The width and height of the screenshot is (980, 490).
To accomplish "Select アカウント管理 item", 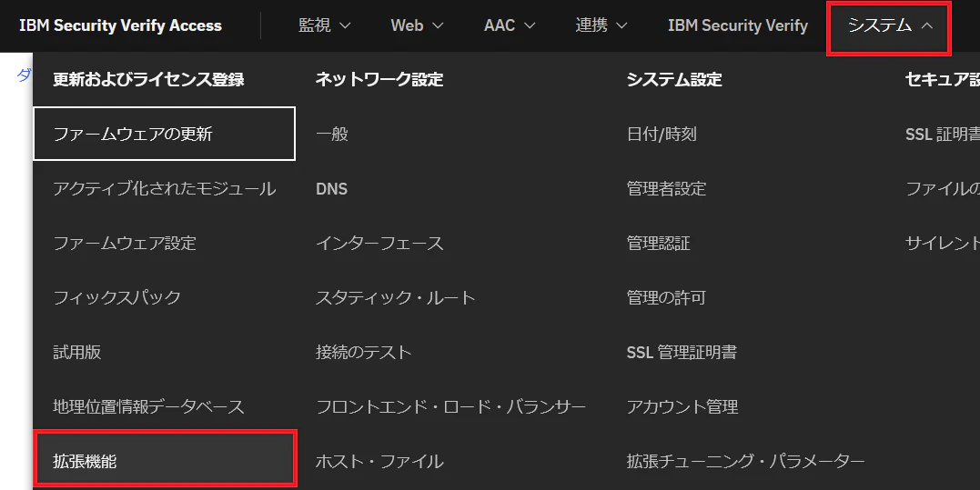I will click(682, 406).
